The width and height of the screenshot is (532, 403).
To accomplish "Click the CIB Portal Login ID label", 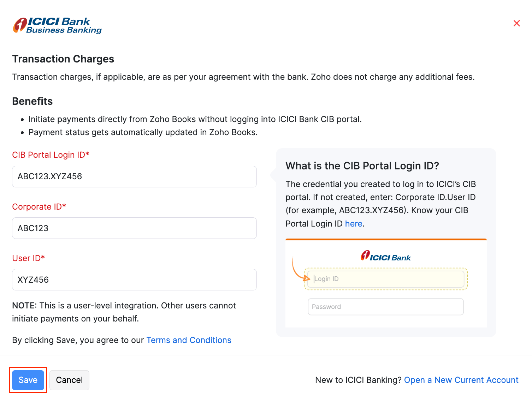I will coord(51,155).
